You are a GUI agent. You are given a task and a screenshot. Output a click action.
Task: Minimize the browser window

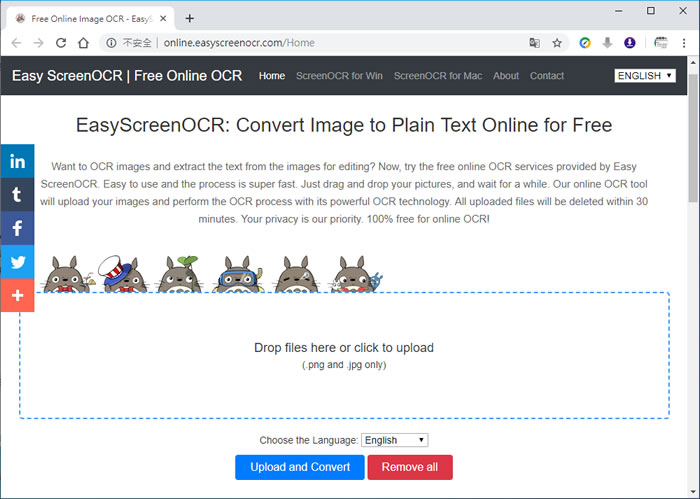tap(619, 11)
